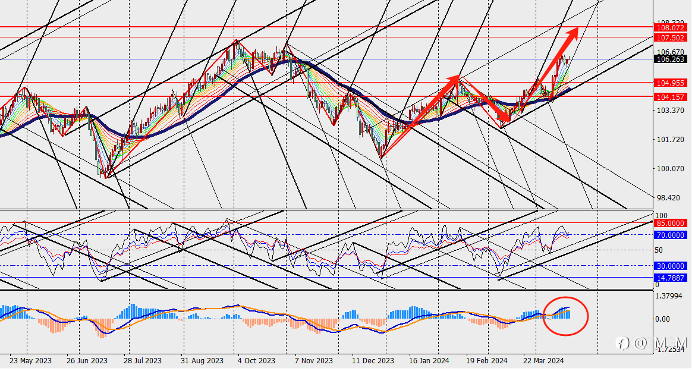Click the 31 Aug 2023 date label
The width and height of the screenshot is (695, 370).
pyautogui.click(x=202, y=361)
